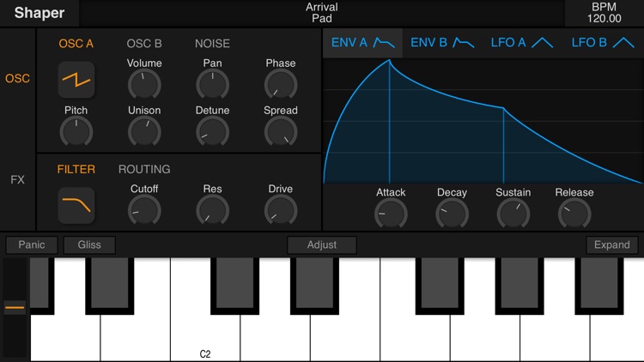Click the envelope Release knob
The image size is (644, 362).
click(x=574, y=214)
